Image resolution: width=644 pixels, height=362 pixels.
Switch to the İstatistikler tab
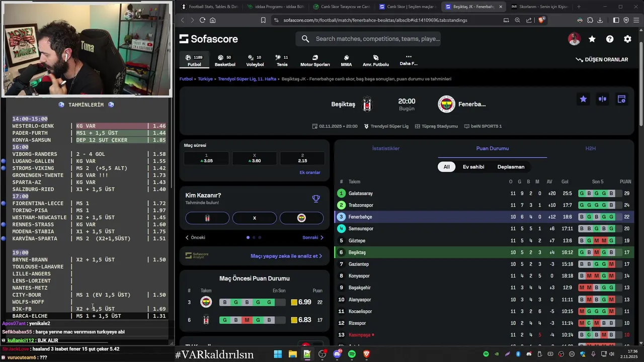coord(385,148)
